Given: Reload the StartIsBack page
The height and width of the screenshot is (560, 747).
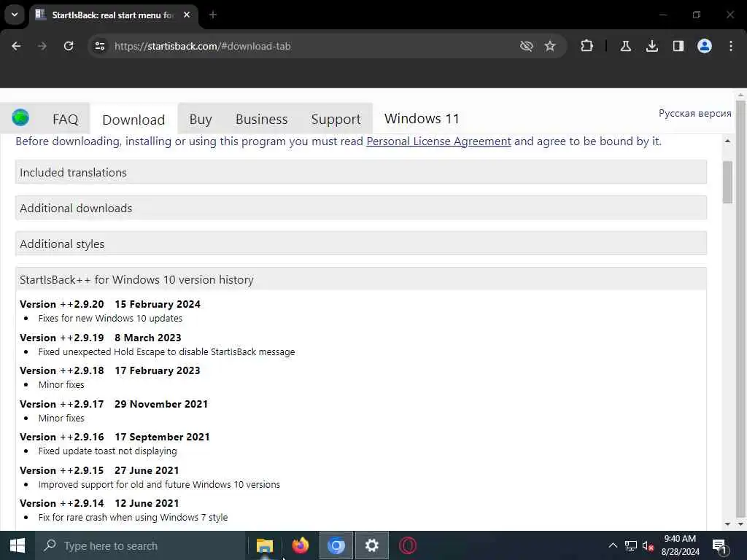Looking at the screenshot, I should 69,46.
